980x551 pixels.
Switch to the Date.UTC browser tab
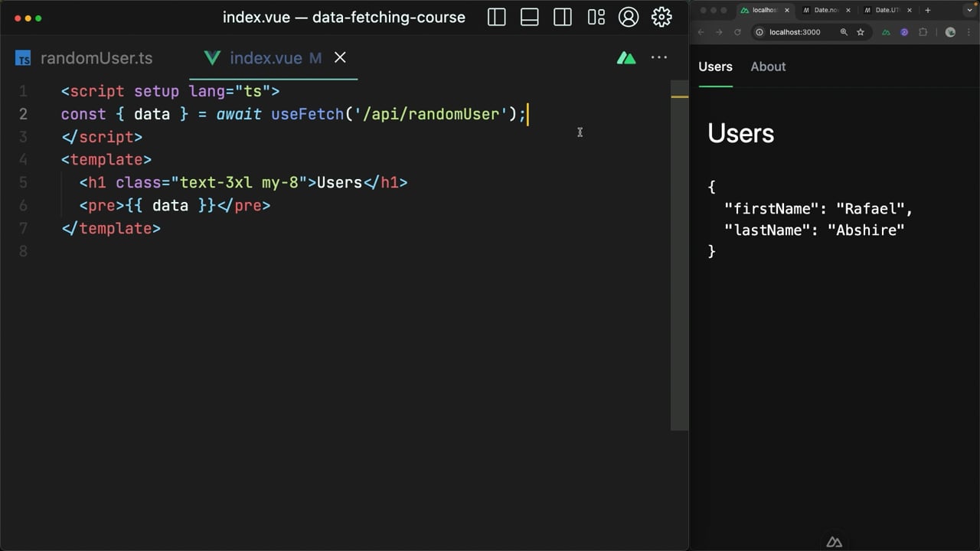pos(887,10)
